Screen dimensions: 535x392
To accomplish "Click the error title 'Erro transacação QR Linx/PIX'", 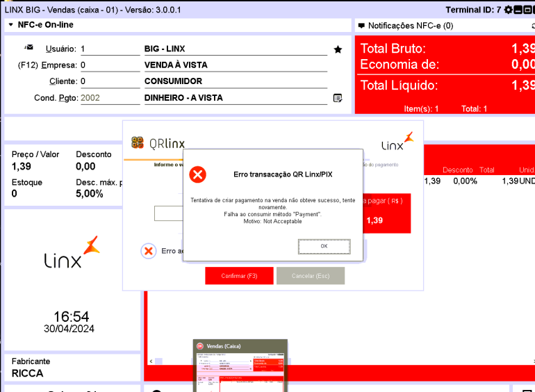I will coord(283,174).
